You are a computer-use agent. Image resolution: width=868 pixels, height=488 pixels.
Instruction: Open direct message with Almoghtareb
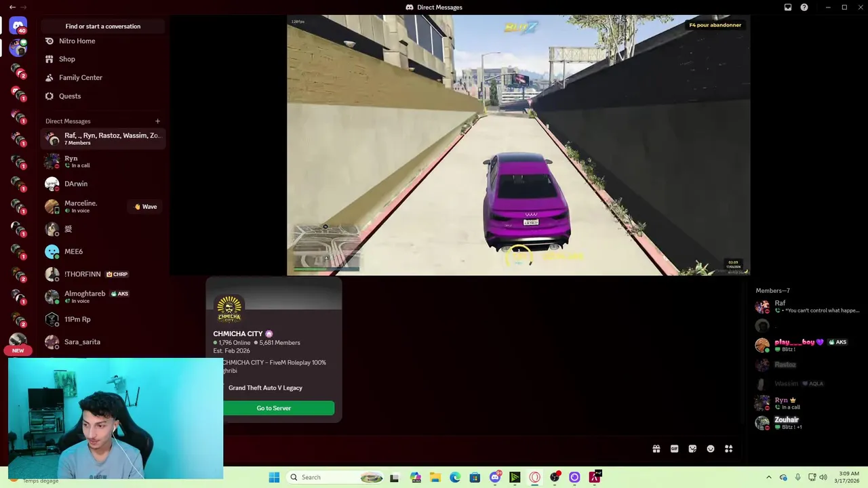(102, 297)
